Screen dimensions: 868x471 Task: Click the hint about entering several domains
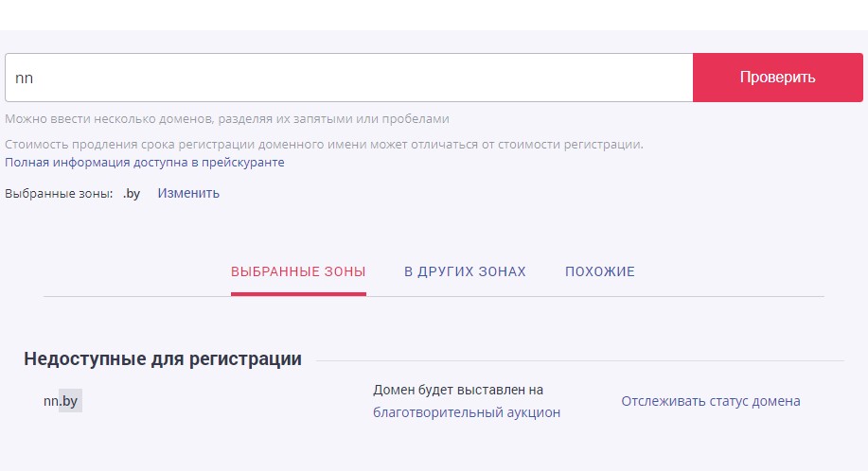tap(227, 119)
